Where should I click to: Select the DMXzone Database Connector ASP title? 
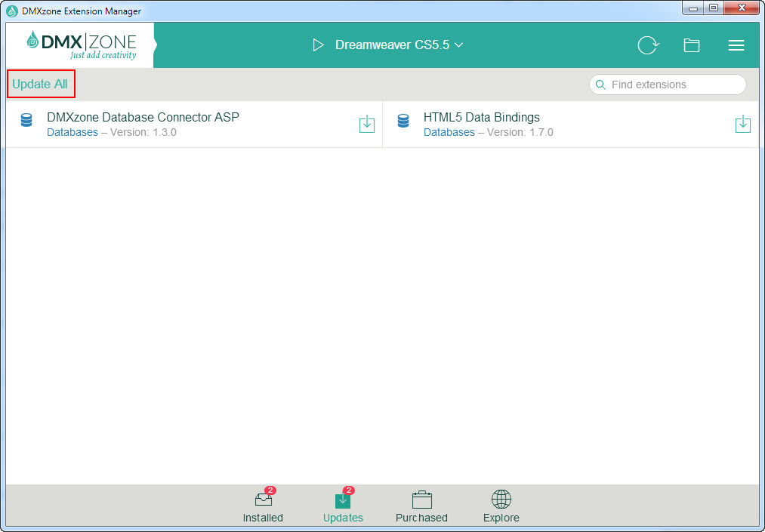tap(143, 117)
